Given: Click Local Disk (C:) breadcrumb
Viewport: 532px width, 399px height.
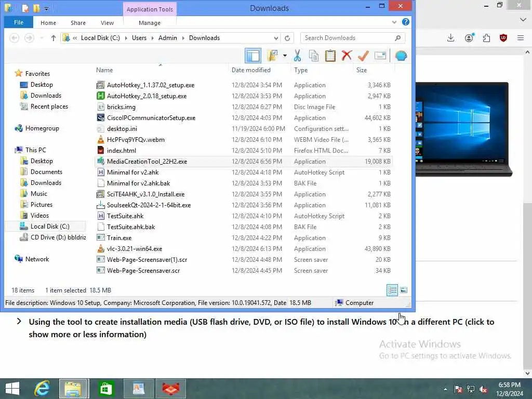Looking at the screenshot, I should pos(100,38).
